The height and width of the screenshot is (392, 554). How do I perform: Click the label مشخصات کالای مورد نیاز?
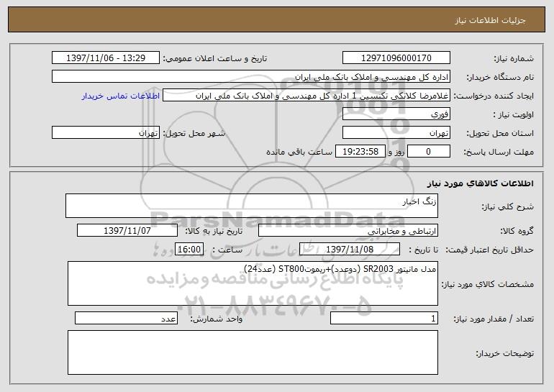click(x=488, y=284)
